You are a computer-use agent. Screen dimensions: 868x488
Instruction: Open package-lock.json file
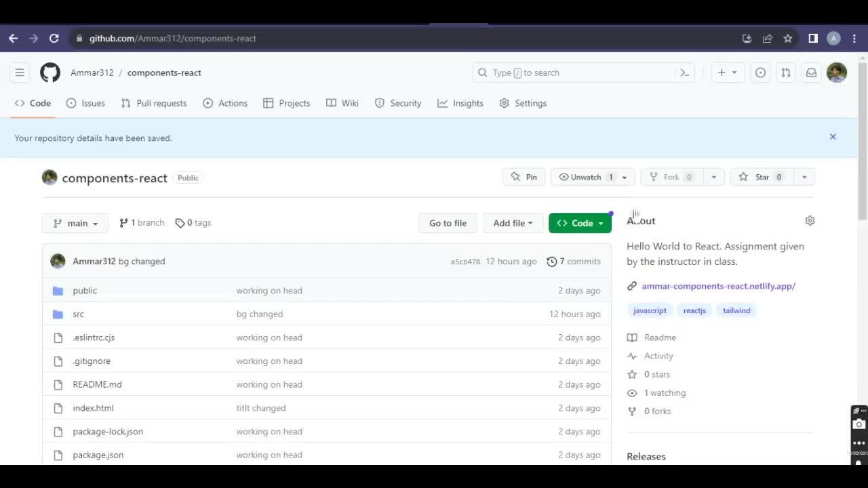pyautogui.click(x=108, y=432)
